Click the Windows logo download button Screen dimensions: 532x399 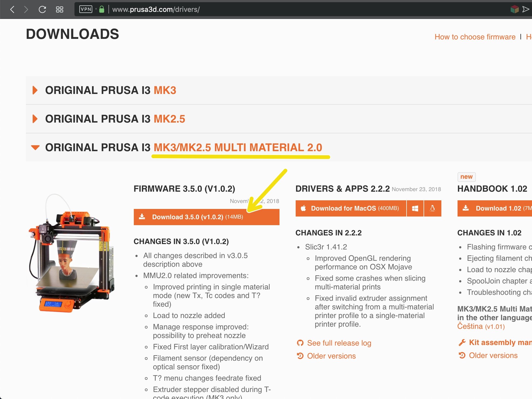tap(415, 208)
